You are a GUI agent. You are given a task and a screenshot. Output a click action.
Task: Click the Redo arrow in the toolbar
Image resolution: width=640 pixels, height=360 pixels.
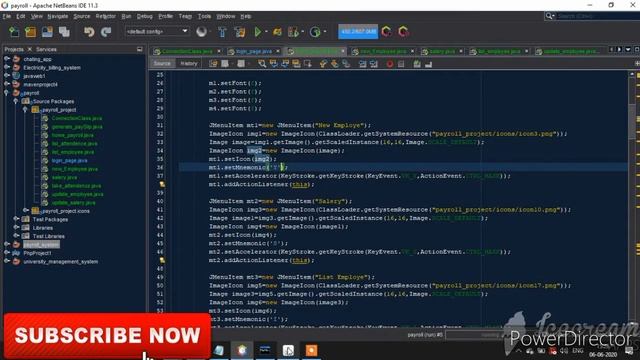(x=106, y=32)
